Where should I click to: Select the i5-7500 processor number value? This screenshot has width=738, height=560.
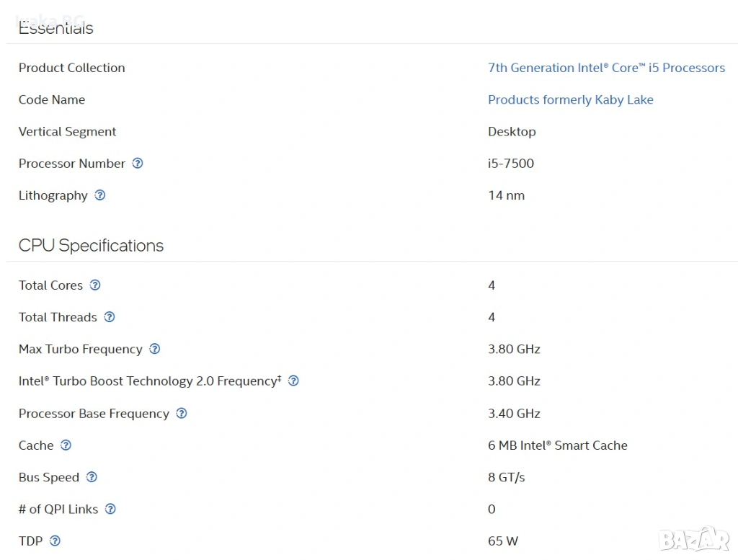pyautogui.click(x=511, y=164)
